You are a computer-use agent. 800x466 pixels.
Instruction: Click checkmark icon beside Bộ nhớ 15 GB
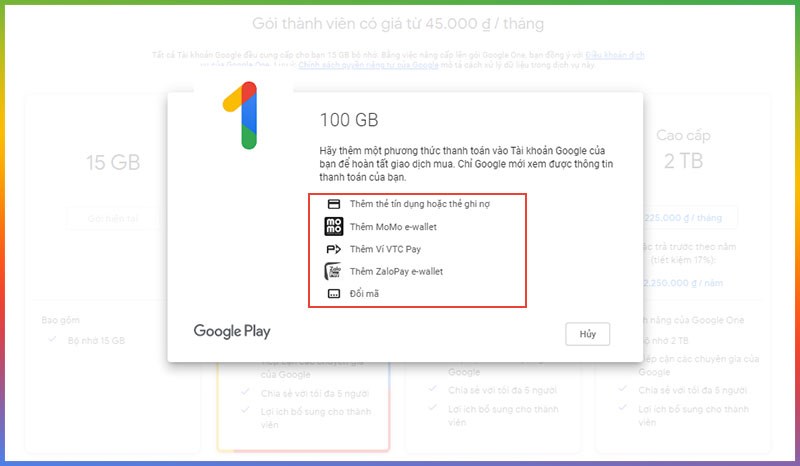click(51, 340)
